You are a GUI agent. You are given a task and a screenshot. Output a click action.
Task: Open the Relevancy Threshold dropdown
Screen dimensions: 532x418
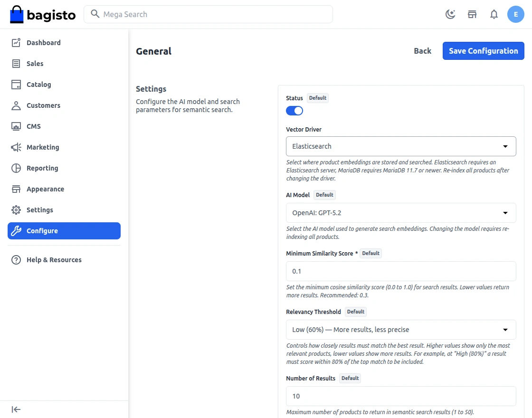[x=401, y=330]
